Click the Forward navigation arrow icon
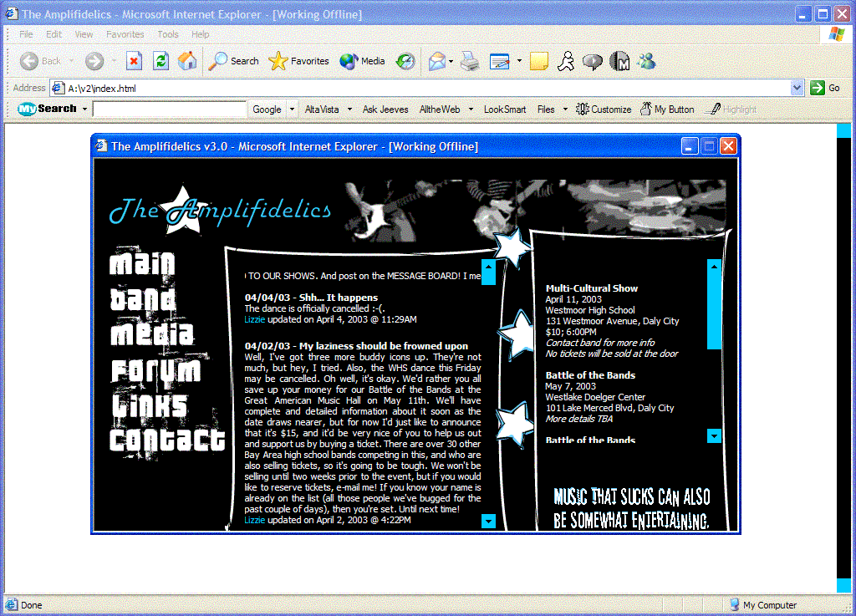This screenshot has width=856, height=616. (94, 61)
